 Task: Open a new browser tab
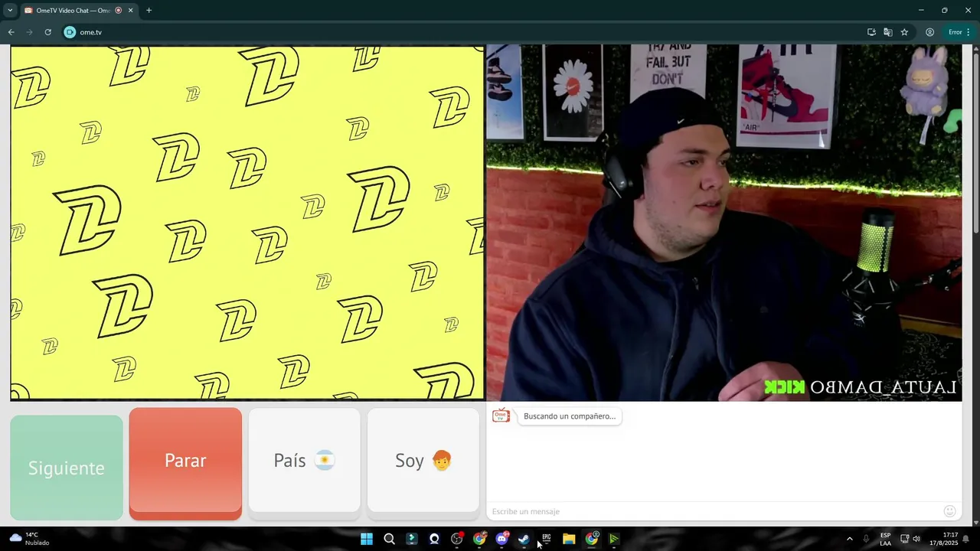tap(149, 11)
